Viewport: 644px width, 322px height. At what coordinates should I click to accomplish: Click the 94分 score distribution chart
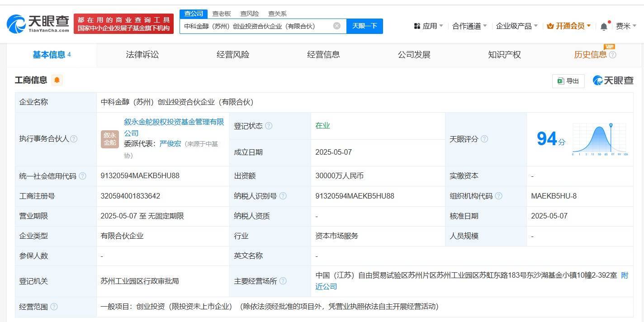[x=600, y=139]
